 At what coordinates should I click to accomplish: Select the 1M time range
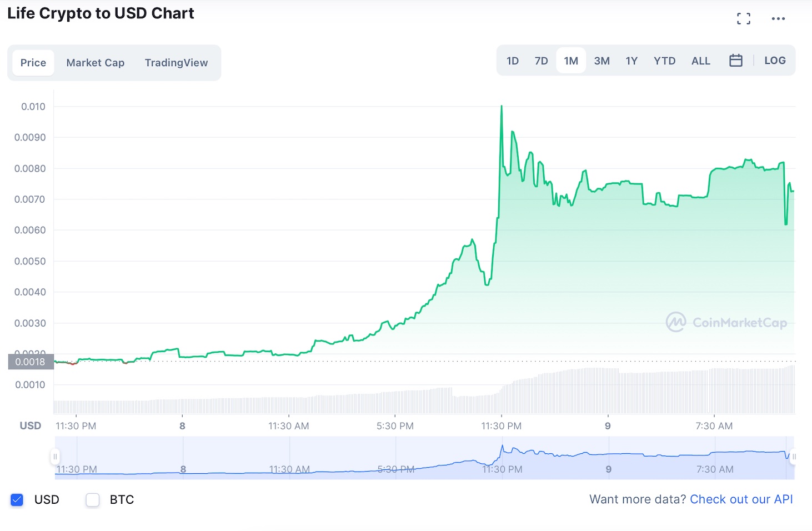571,60
